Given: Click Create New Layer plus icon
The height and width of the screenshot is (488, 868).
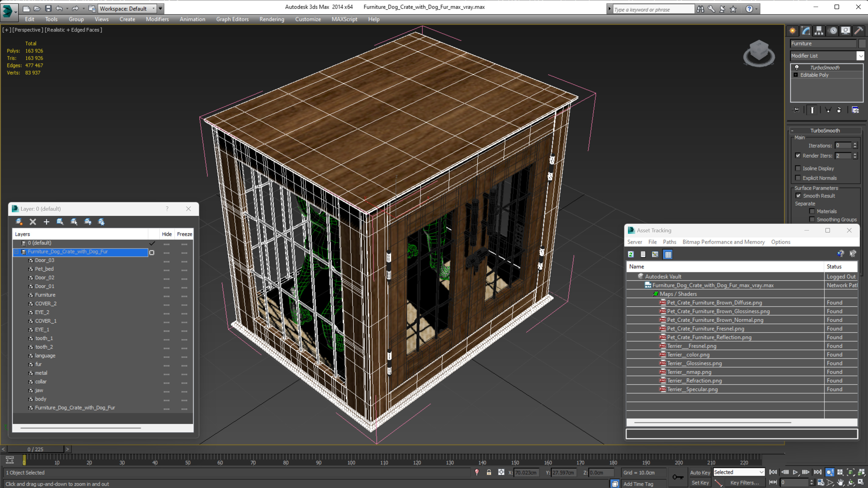Looking at the screenshot, I should [x=47, y=222].
